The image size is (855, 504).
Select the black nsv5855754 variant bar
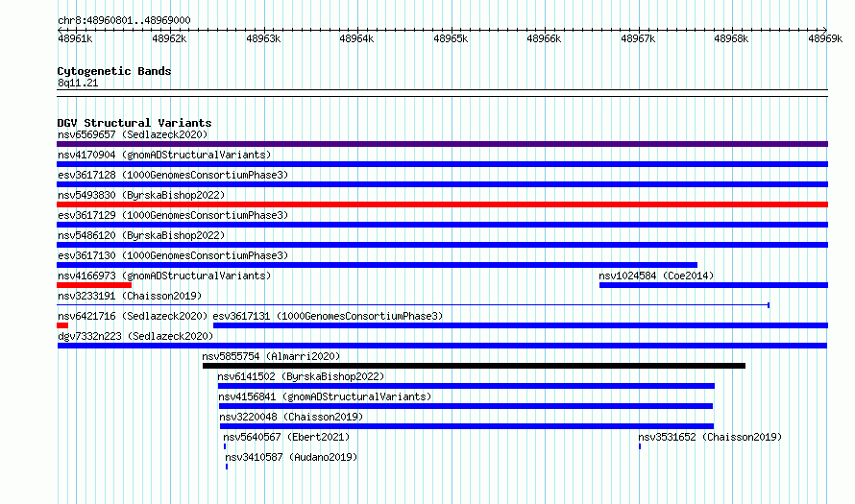tap(474, 366)
